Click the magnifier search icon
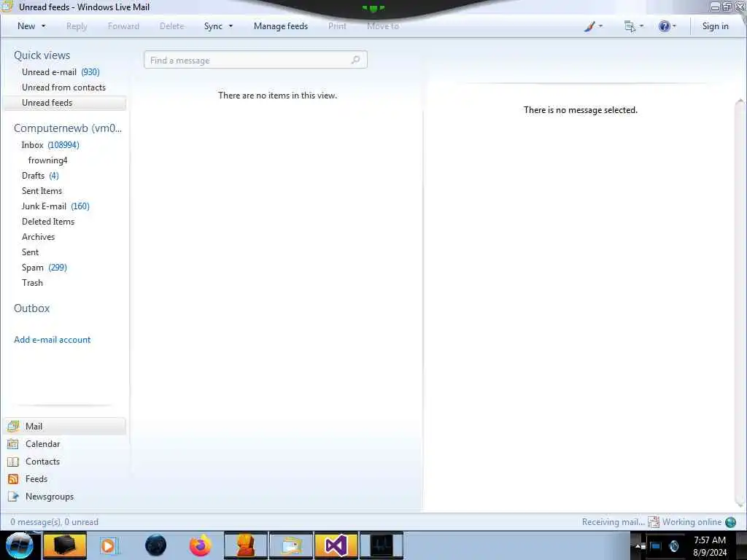747x560 pixels. click(x=355, y=60)
